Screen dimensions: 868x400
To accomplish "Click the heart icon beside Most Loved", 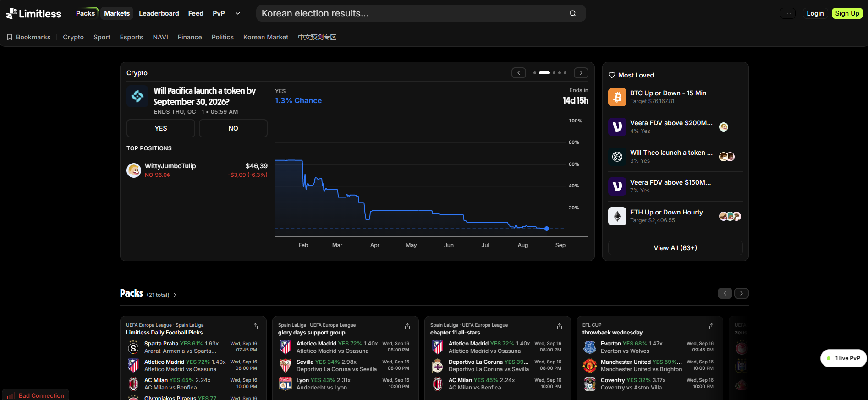I will (612, 75).
